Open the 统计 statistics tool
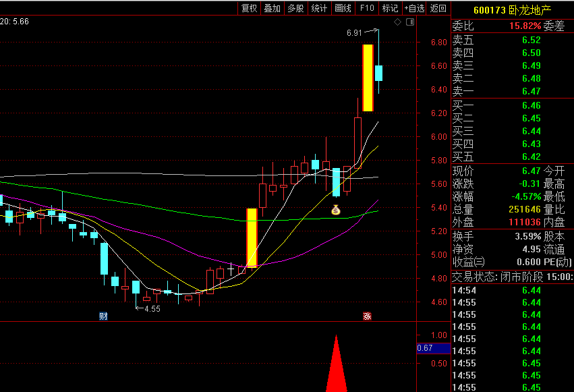The width and height of the screenshot is (574, 392). (x=319, y=8)
